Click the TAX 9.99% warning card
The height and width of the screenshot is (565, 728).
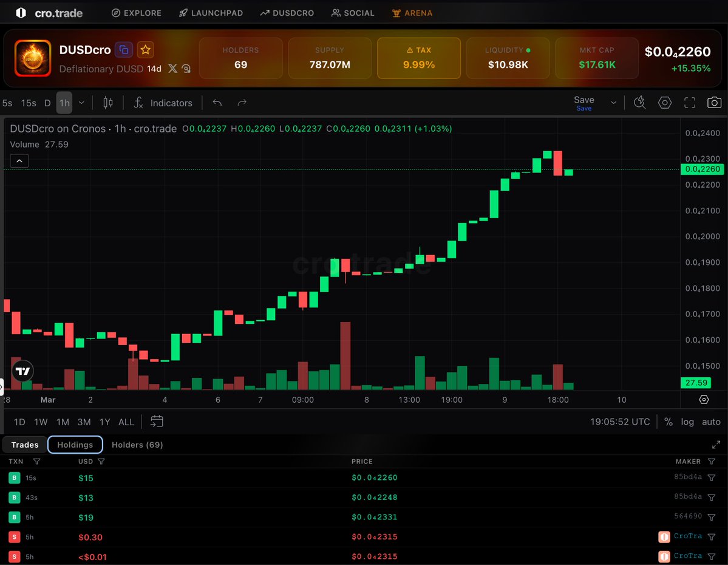[x=419, y=58]
